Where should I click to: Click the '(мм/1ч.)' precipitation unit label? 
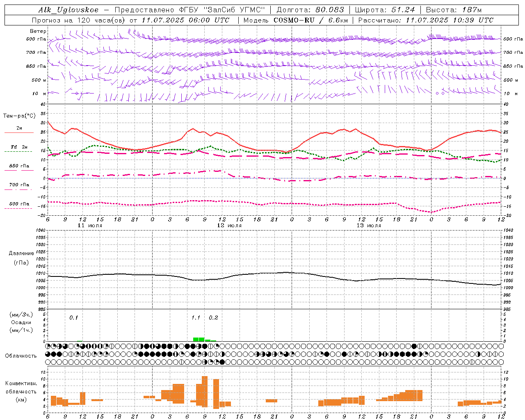point(21,330)
